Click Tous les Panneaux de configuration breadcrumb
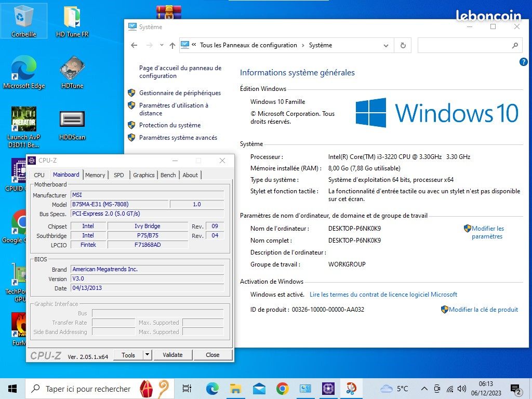 [248, 45]
